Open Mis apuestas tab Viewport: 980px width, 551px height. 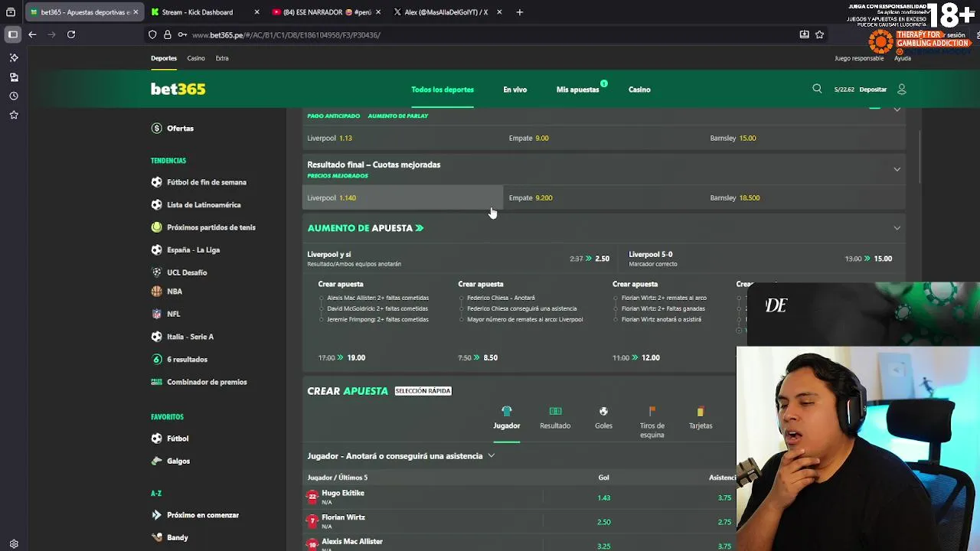(x=578, y=90)
